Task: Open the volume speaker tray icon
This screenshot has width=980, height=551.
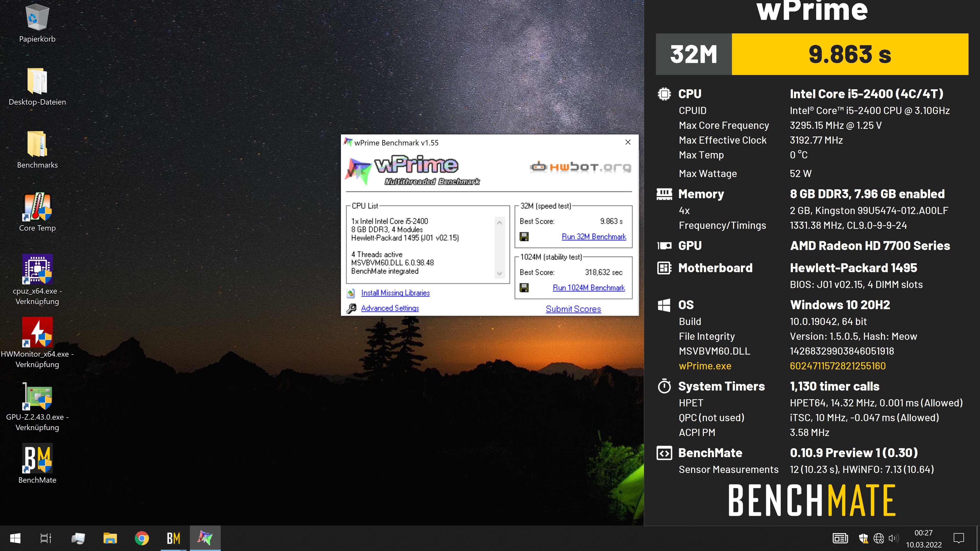Action: (x=893, y=539)
